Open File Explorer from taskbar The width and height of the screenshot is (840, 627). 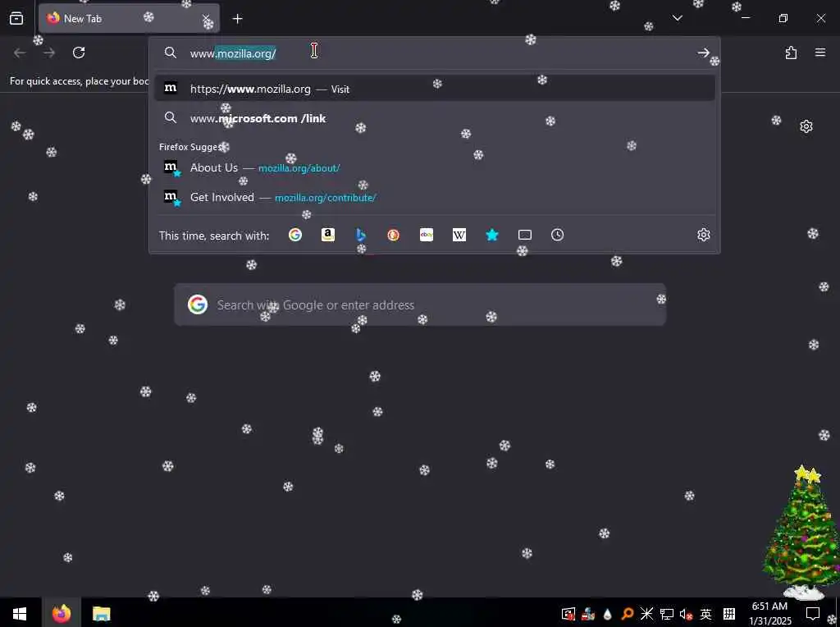(x=101, y=613)
